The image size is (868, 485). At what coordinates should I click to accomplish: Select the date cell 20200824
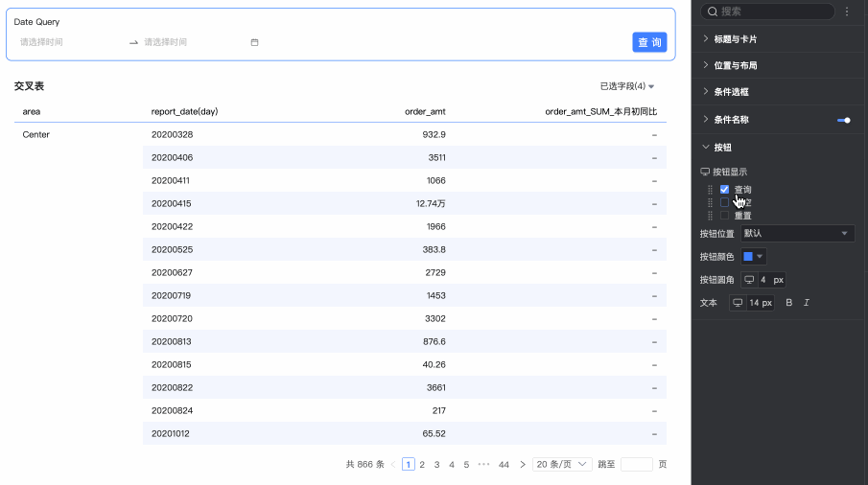(172, 411)
